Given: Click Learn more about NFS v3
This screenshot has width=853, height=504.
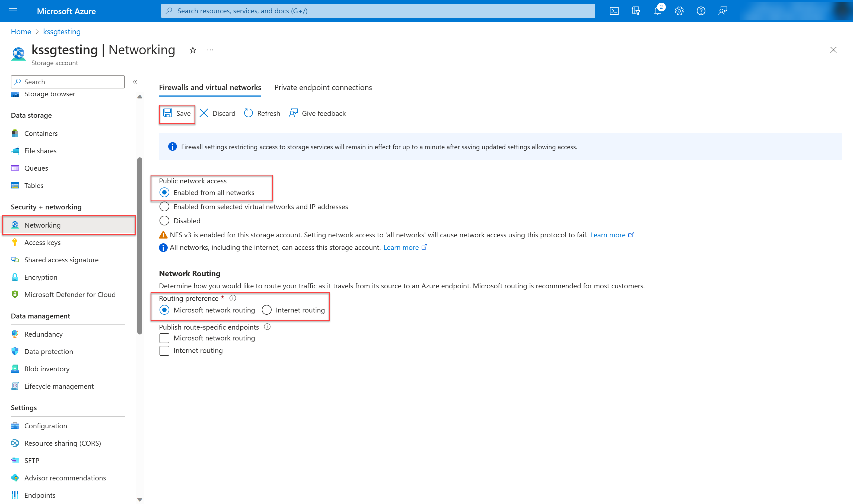Looking at the screenshot, I should coord(608,235).
